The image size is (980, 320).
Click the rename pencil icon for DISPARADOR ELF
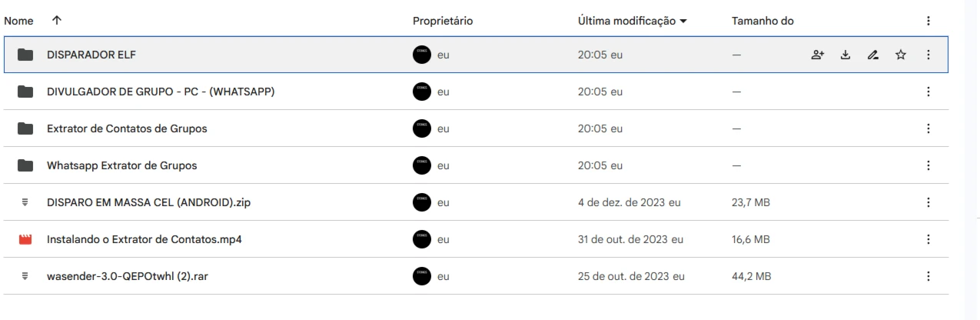click(872, 55)
